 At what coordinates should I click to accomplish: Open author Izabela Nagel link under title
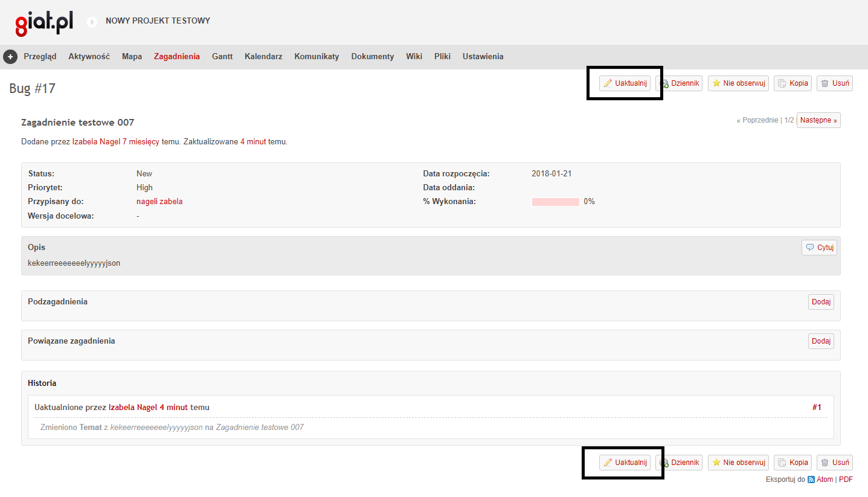click(96, 142)
